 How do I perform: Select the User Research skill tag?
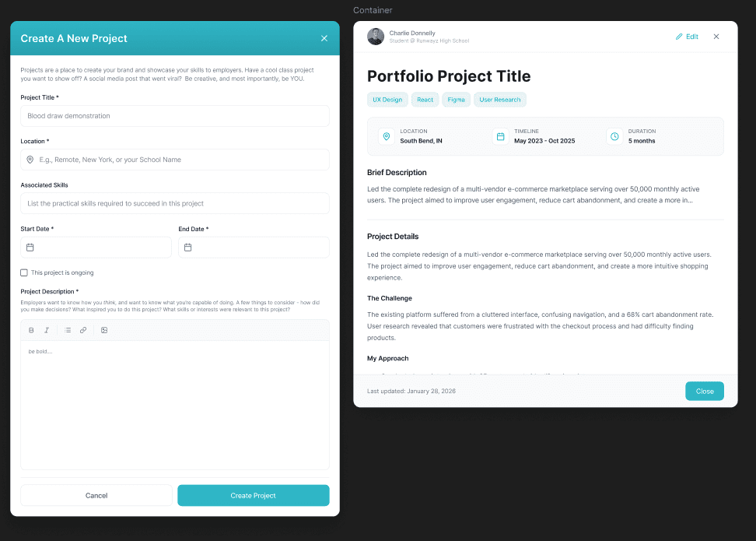500,100
